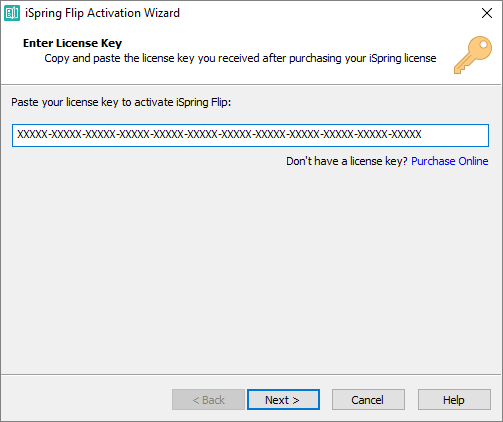Click the grayed-out < Back button
The height and width of the screenshot is (422, 503).
pyautogui.click(x=208, y=399)
